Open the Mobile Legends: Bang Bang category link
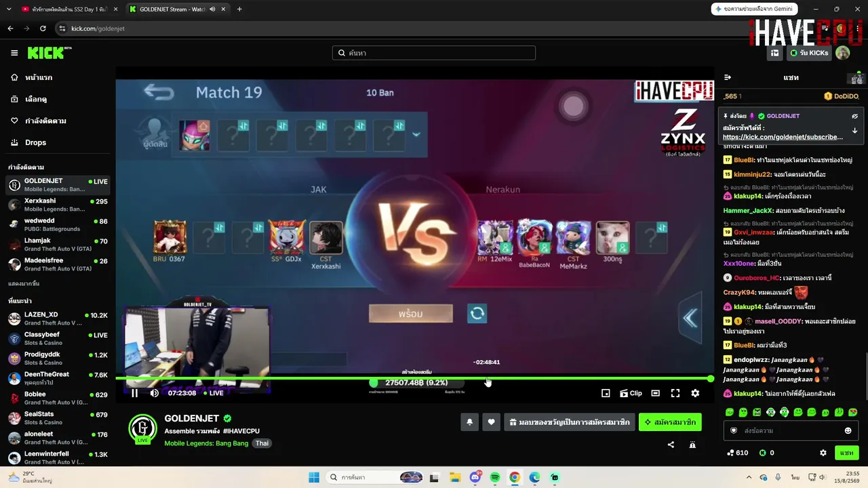 pos(206,443)
